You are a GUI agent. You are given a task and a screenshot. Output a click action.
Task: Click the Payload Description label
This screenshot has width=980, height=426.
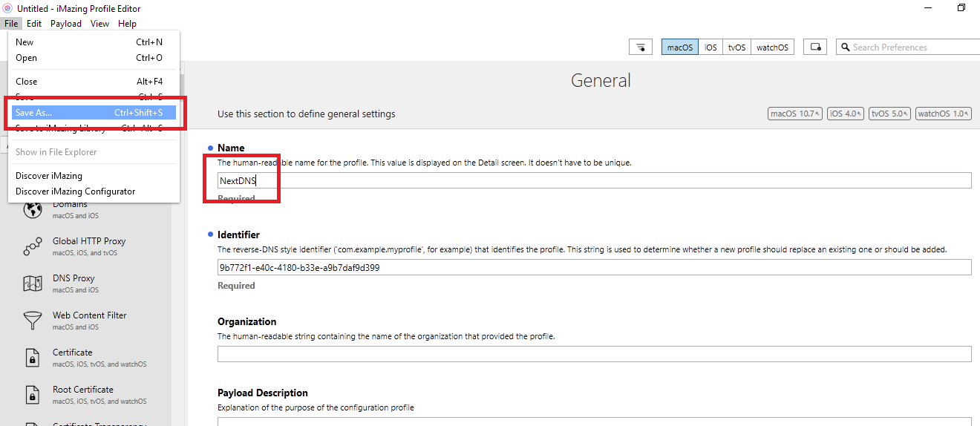click(263, 393)
